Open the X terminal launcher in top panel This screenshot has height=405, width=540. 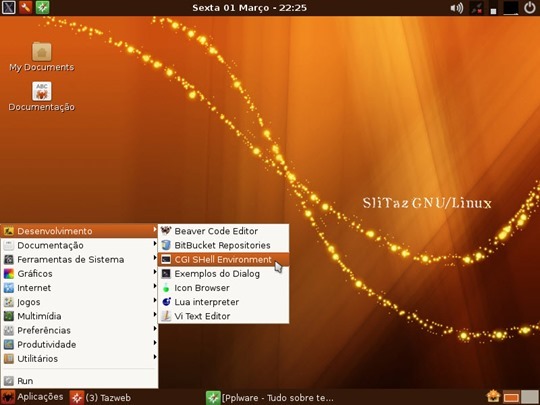pyautogui.click(x=8, y=8)
